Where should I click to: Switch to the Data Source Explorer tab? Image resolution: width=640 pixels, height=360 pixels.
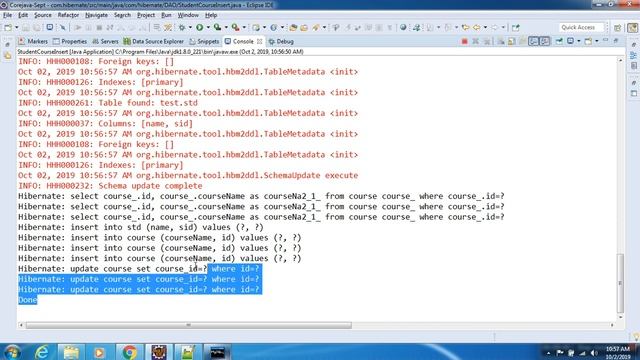[x=153, y=41]
